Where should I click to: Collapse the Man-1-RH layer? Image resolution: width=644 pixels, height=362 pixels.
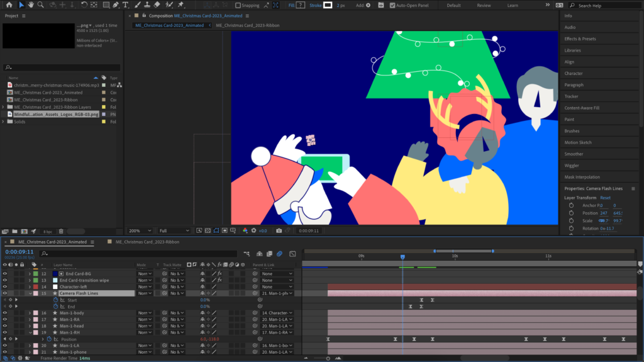pos(30,332)
